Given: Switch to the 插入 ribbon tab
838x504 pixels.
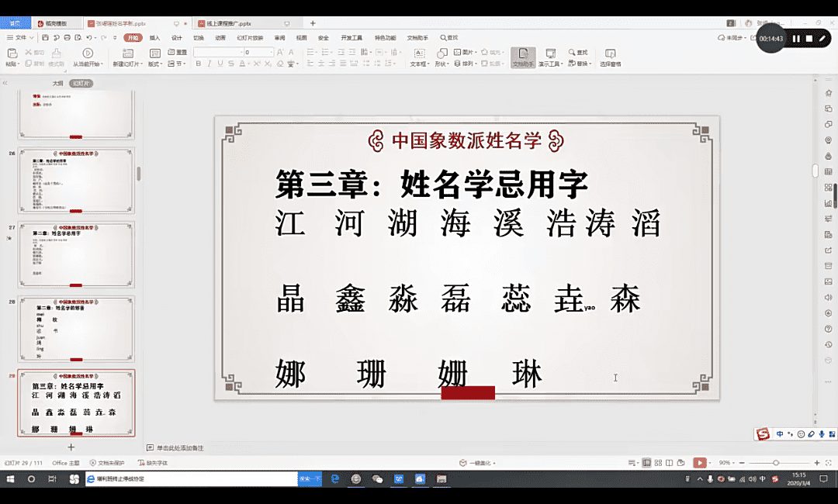Looking at the screenshot, I should [x=155, y=37].
